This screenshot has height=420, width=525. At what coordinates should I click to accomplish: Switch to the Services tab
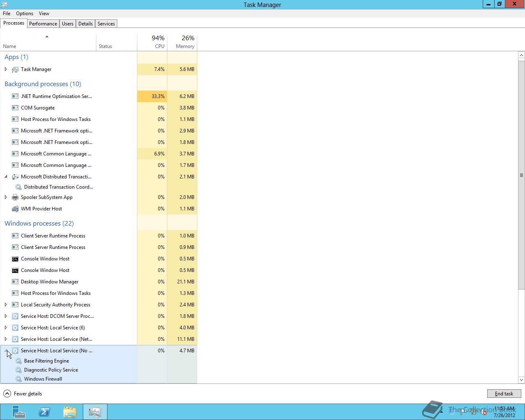tap(106, 24)
